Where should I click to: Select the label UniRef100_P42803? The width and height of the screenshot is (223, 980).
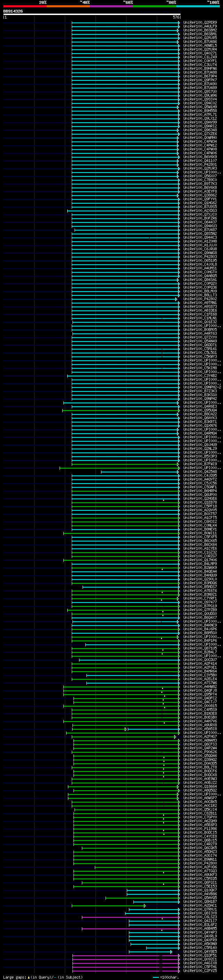click(200, 257)
